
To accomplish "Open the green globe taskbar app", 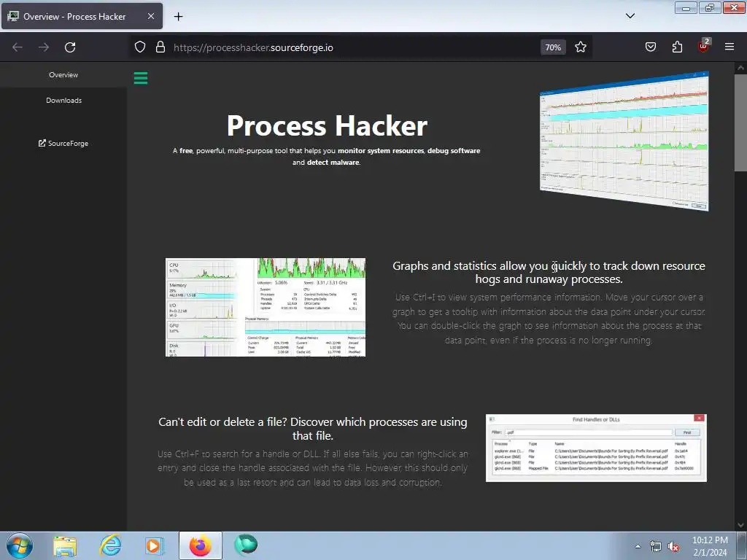I will [246, 545].
